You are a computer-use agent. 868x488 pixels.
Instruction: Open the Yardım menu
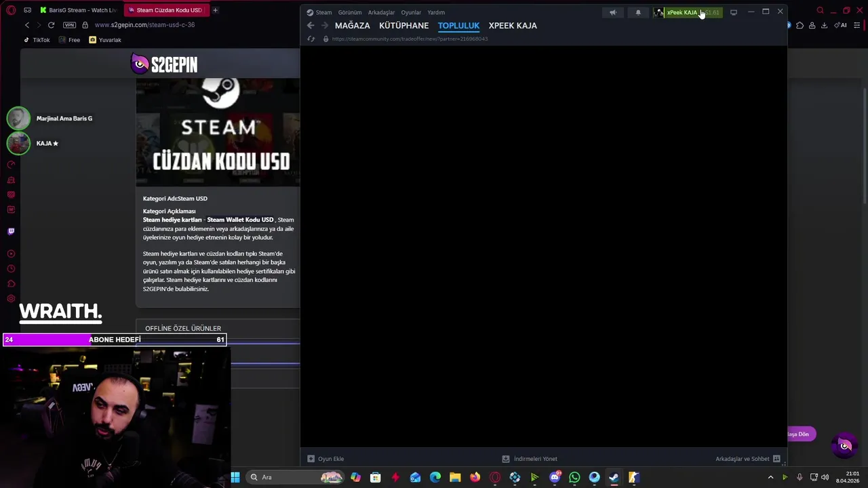pos(436,12)
